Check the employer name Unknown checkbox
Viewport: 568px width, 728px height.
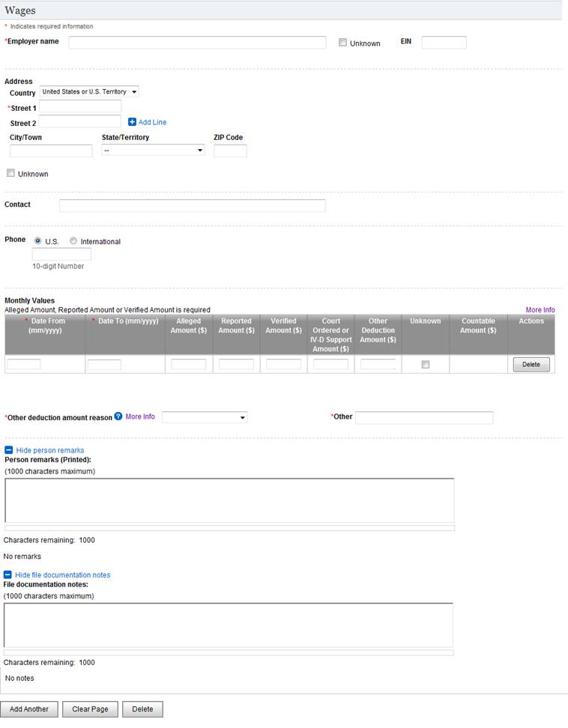click(x=342, y=43)
